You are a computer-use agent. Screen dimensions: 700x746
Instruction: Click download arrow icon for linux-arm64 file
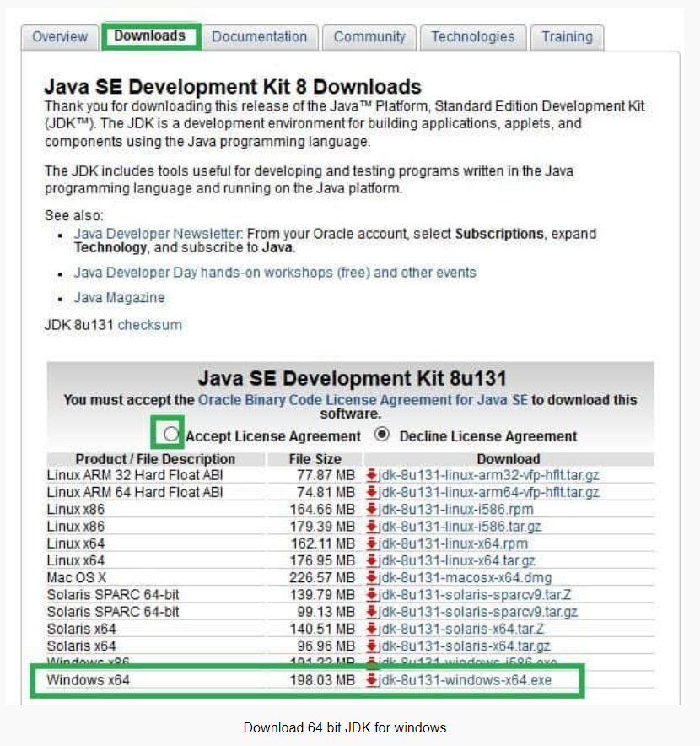[x=371, y=493]
